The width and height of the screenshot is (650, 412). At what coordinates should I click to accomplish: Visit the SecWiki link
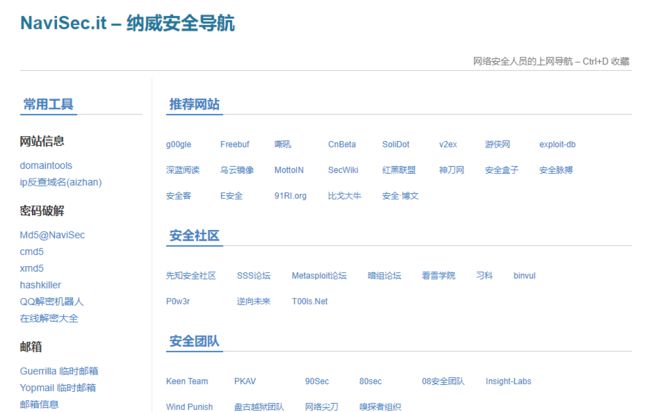(343, 170)
